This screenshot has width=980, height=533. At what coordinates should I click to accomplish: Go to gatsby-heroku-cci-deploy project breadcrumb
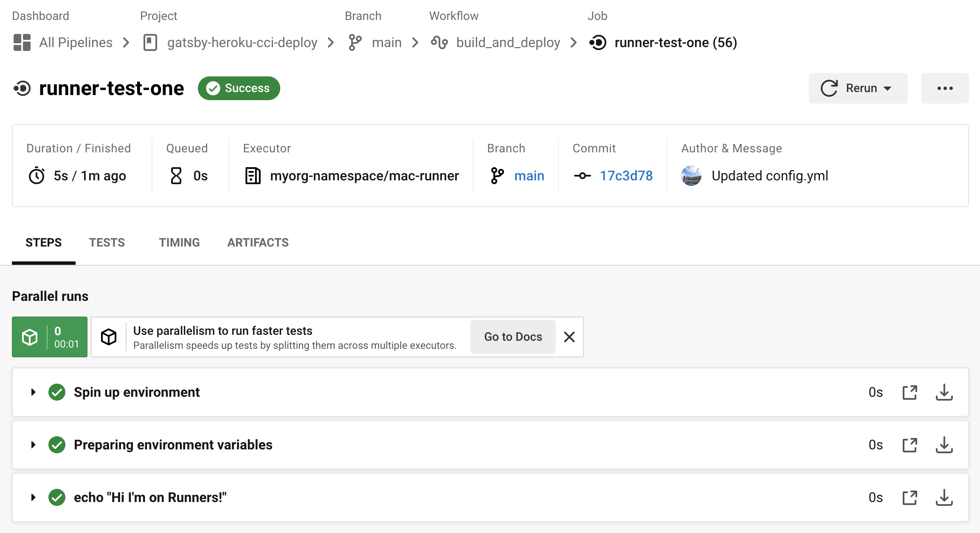242,42
